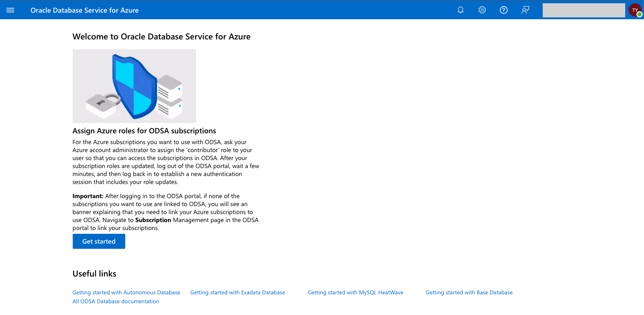This screenshot has width=644, height=315.
Task: Open the settings gear icon
Action: (482, 10)
